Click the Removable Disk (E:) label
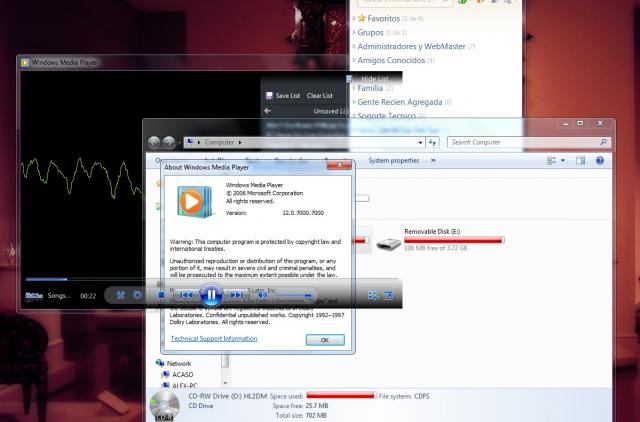This screenshot has height=422, width=640. (432, 231)
